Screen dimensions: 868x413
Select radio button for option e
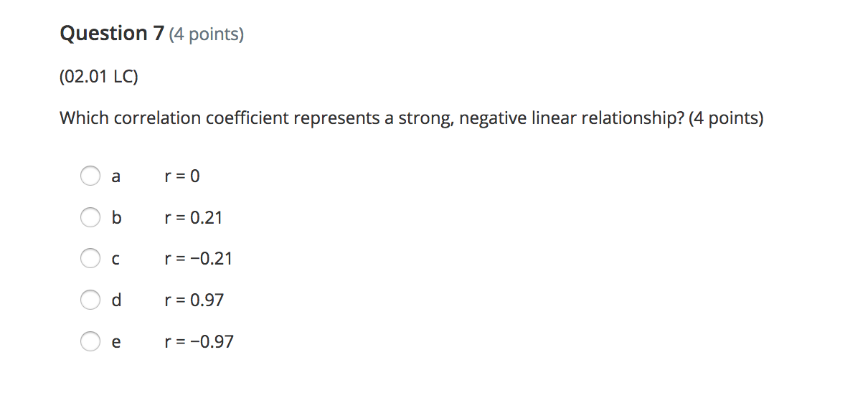pos(90,341)
